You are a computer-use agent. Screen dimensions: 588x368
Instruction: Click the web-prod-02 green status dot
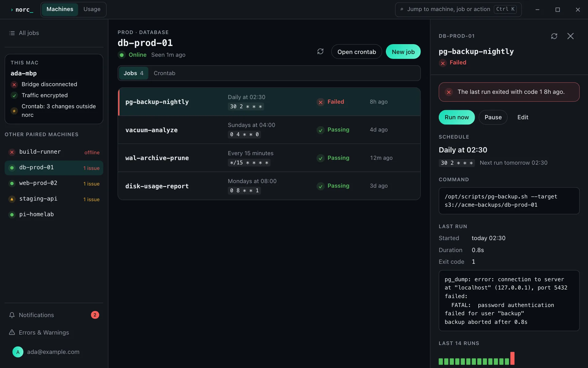pyautogui.click(x=12, y=183)
